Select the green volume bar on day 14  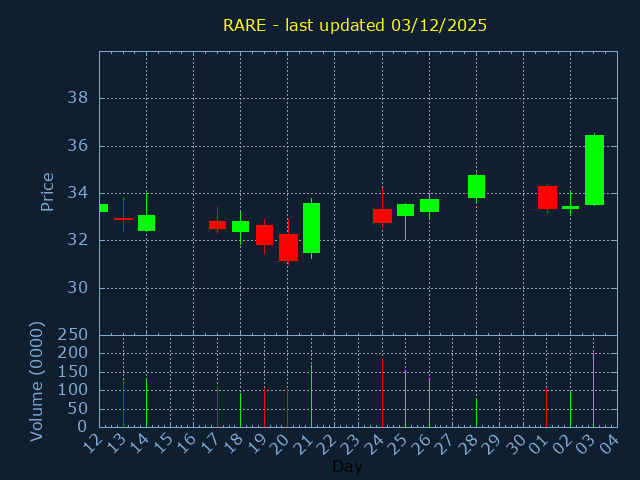coord(146,402)
